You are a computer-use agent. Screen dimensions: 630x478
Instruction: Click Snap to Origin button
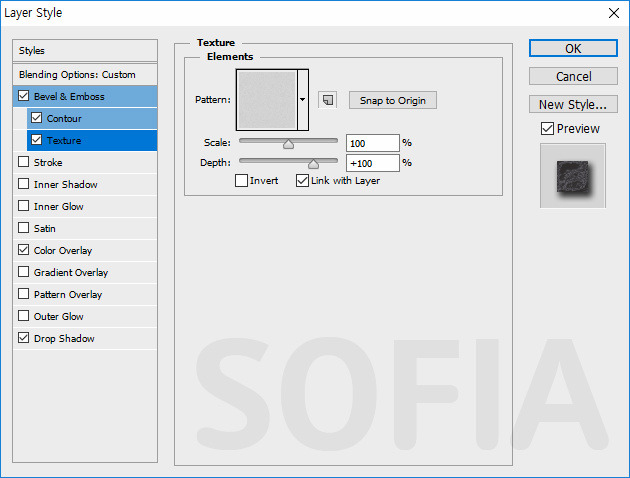click(x=393, y=100)
